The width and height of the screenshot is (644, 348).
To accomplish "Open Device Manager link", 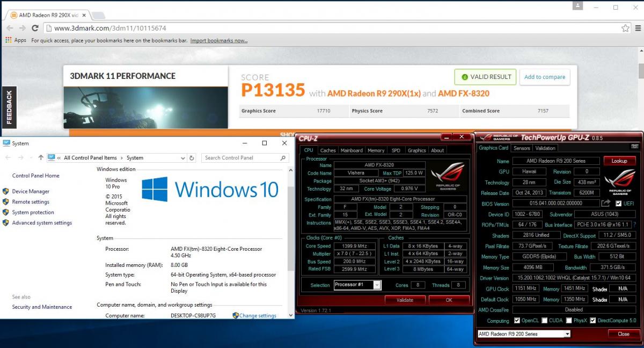I will tap(31, 191).
